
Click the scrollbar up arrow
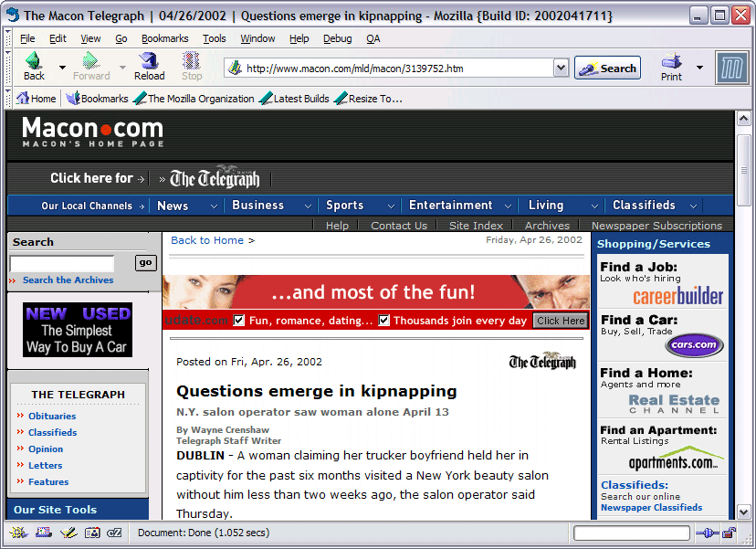click(743, 118)
